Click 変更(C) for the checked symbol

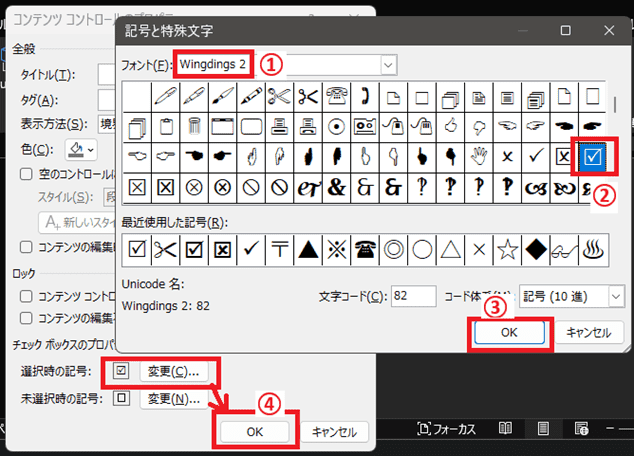pos(173,371)
